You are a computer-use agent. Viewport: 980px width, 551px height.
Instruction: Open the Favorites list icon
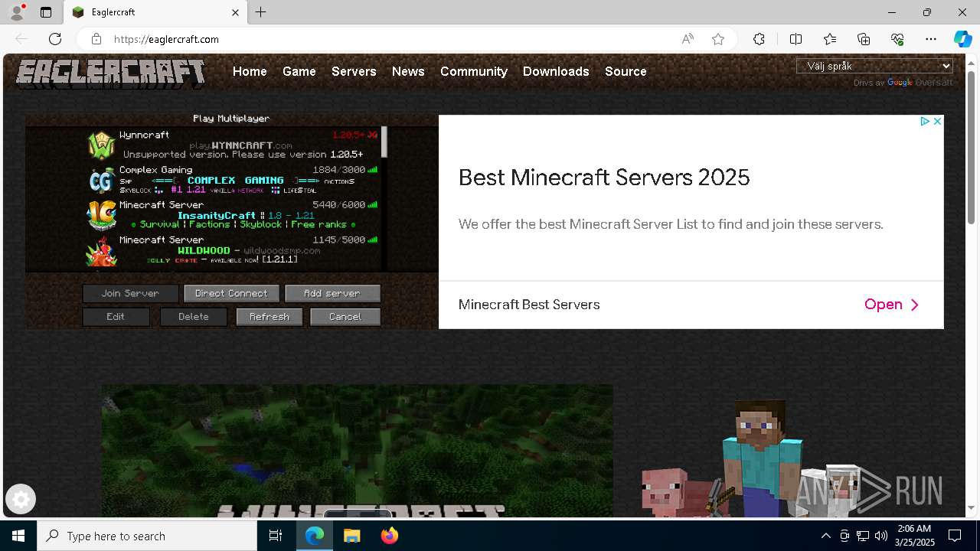[x=830, y=39]
